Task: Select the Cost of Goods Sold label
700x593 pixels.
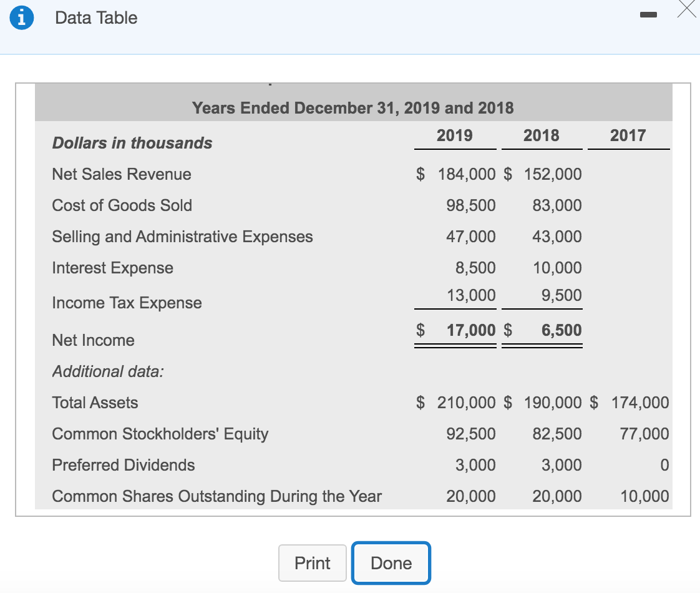Action: click(122, 205)
